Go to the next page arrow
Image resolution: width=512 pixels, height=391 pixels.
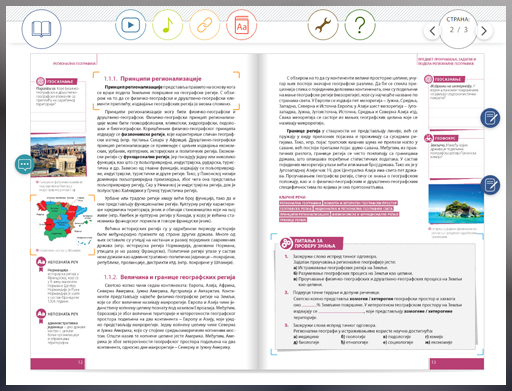click(x=484, y=31)
